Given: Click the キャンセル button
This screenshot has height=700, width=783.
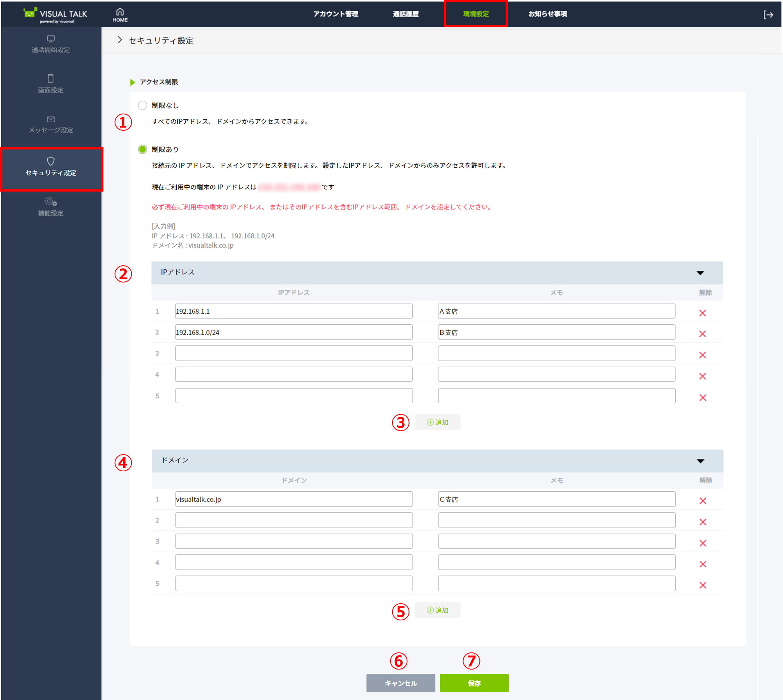Looking at the screenshot, I should pos(400,683).
